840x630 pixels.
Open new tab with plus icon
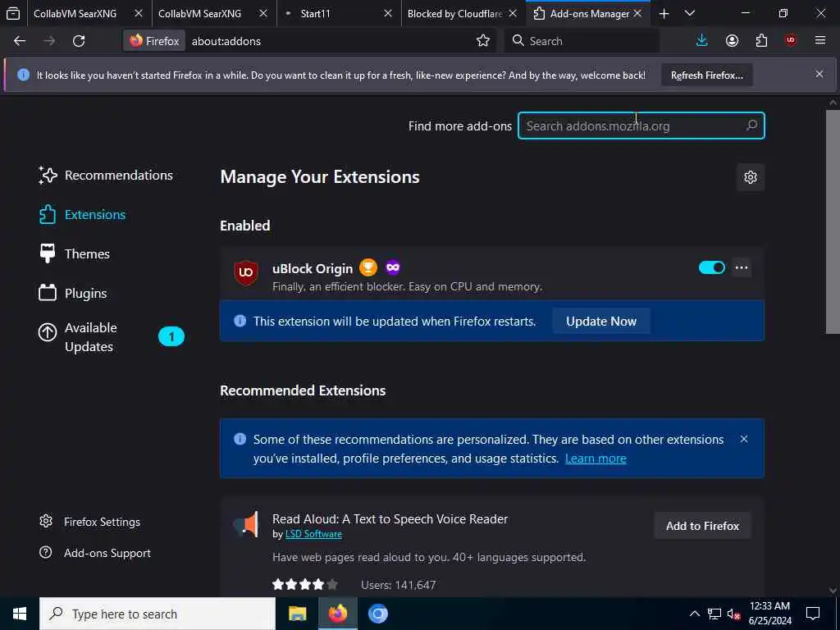[664, 13]
